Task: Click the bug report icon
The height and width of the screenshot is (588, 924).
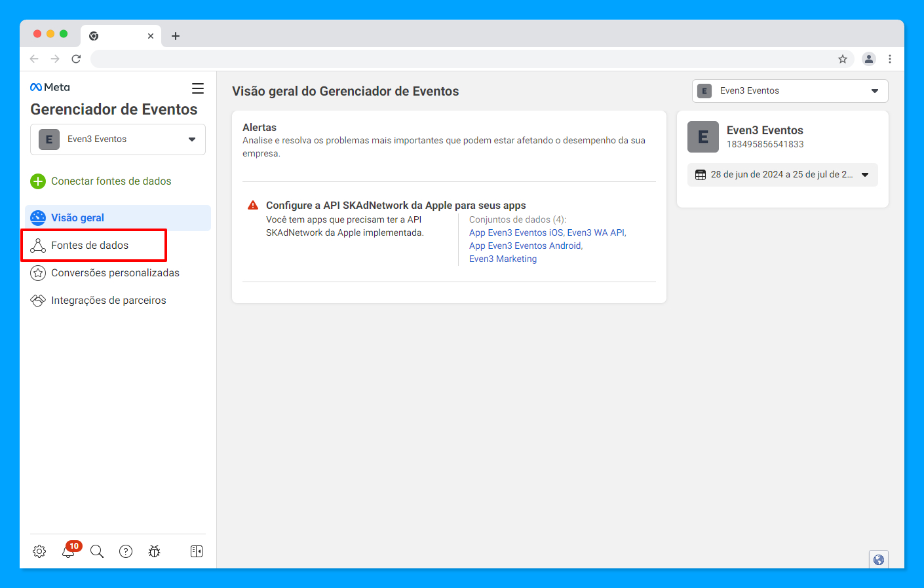Action: click(x=155, y=551)
